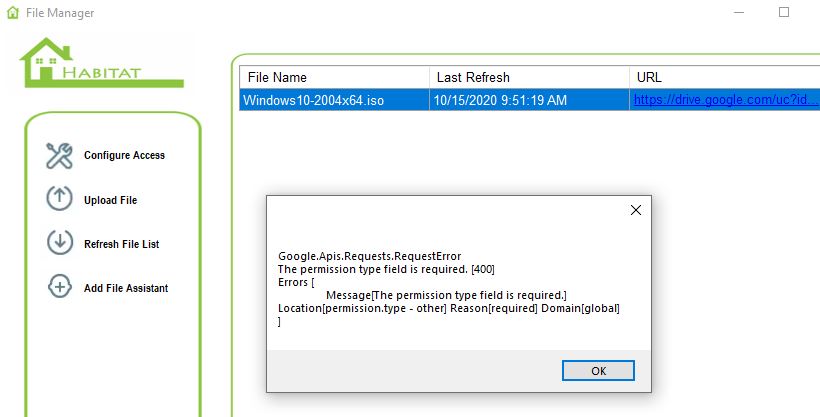The image size is (820, 417).
Task: Maximize the File Manager window
Action: (784, 13)
